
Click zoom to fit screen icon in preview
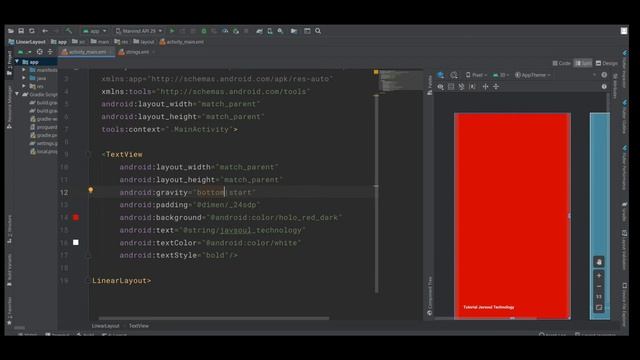click(x=599, y=307)
